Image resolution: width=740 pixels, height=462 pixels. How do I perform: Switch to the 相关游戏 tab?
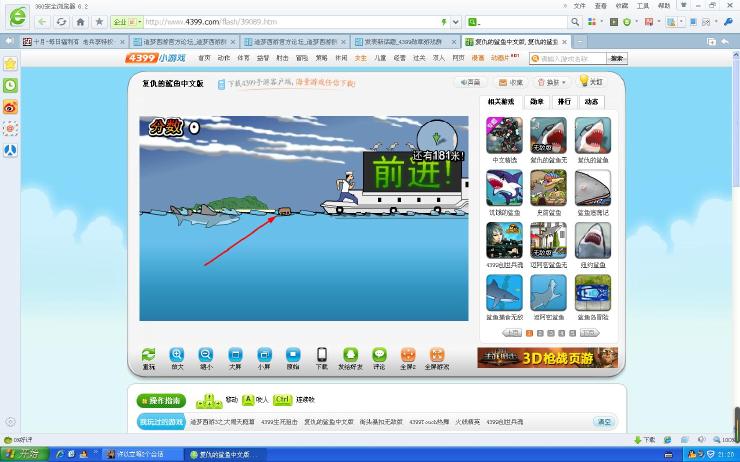(501, 101)
